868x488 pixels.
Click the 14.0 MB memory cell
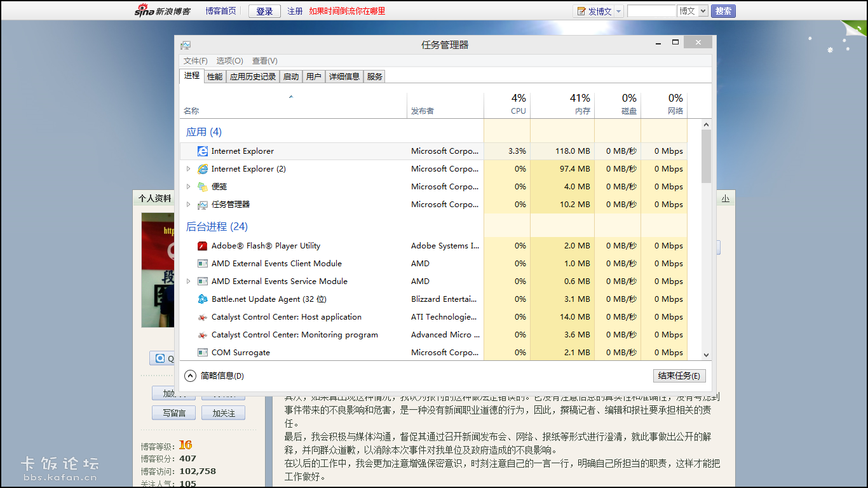pyautogui.click(x=562, y=317)
